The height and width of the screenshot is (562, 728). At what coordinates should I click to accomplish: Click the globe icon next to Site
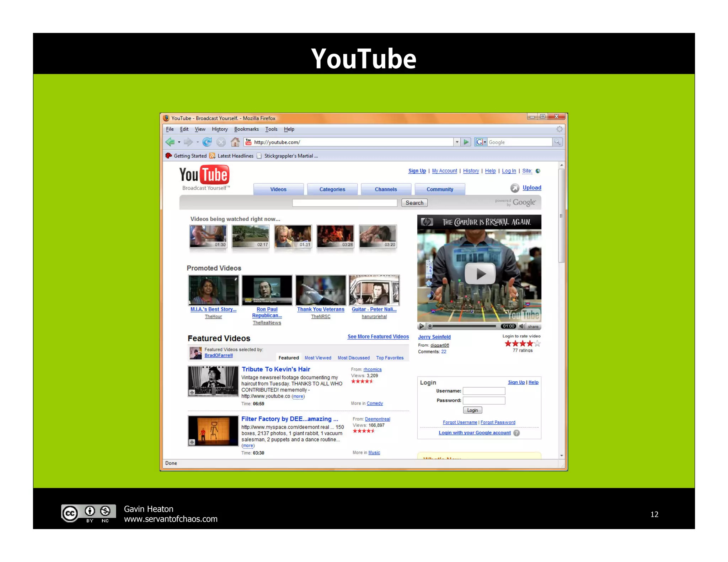pos(538,171)
